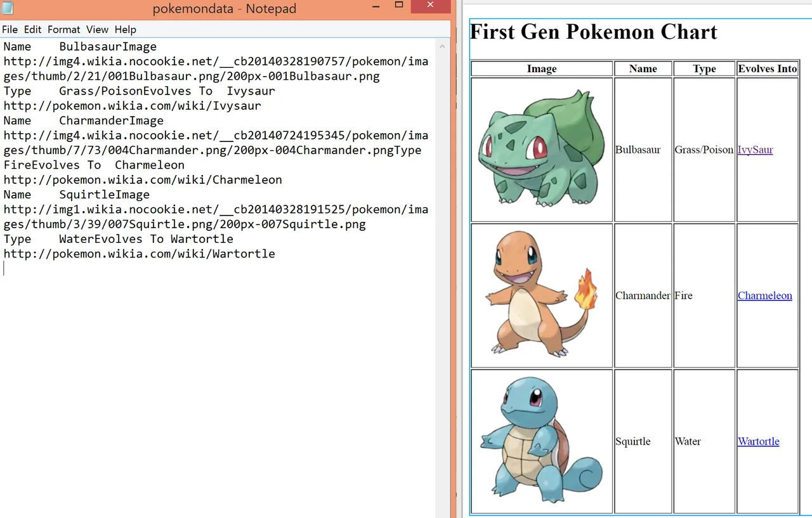Open the File menu in Notepad
The width and height of the screenshot is (812, 518).
[x=10, y=29]
